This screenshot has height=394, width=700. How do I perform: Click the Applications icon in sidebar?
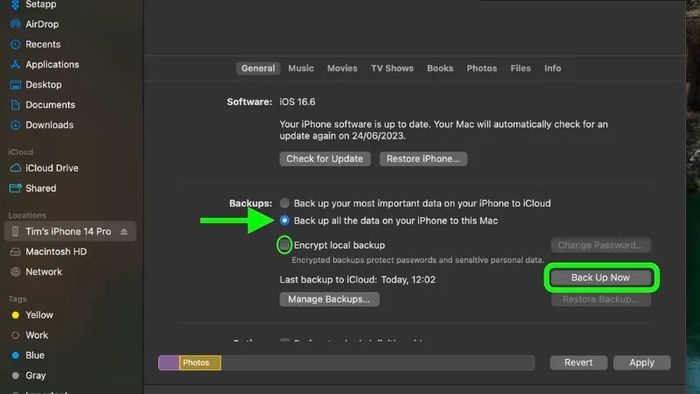[15, 64]
